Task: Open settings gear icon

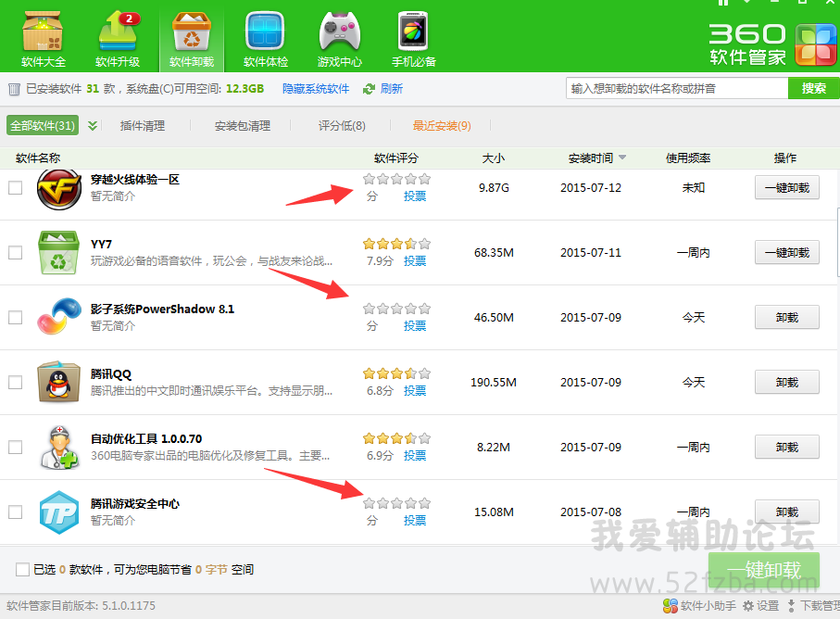Action: [x=748, y=606]
